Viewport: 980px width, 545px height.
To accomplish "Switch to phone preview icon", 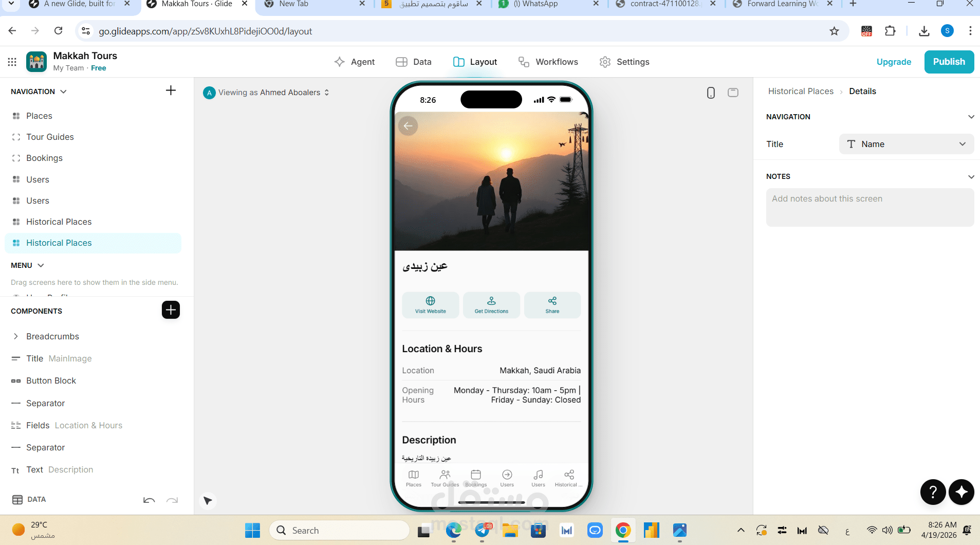I will (711, 93).
